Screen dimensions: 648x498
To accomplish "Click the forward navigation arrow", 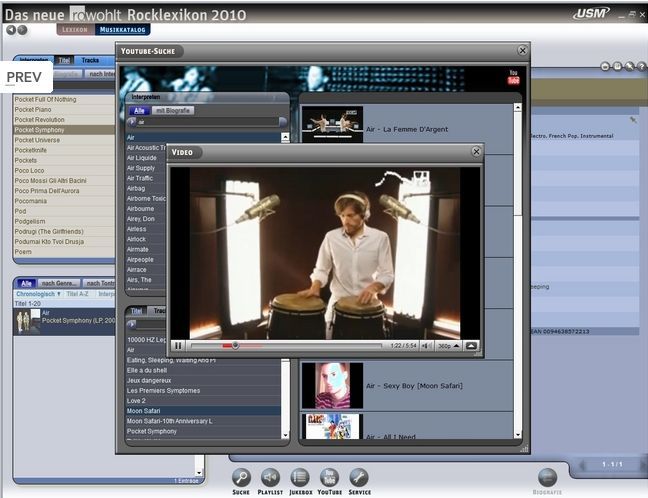I will (22, 30).
